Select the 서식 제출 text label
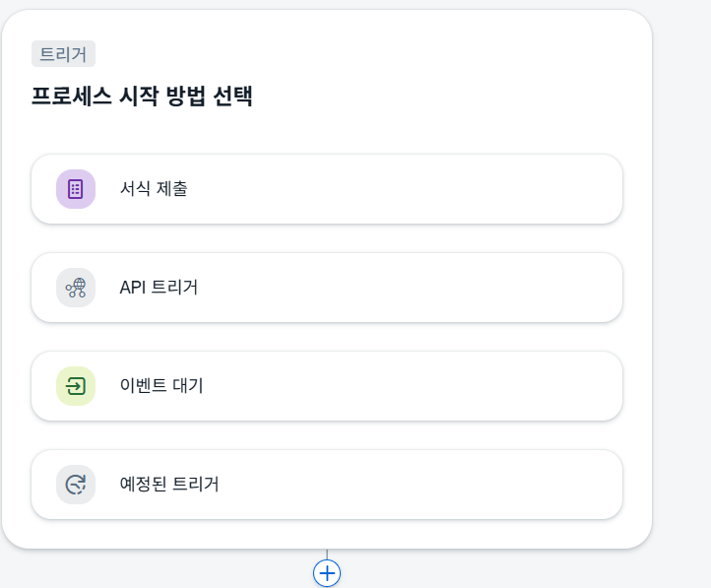711x588 pixels. 154,188
